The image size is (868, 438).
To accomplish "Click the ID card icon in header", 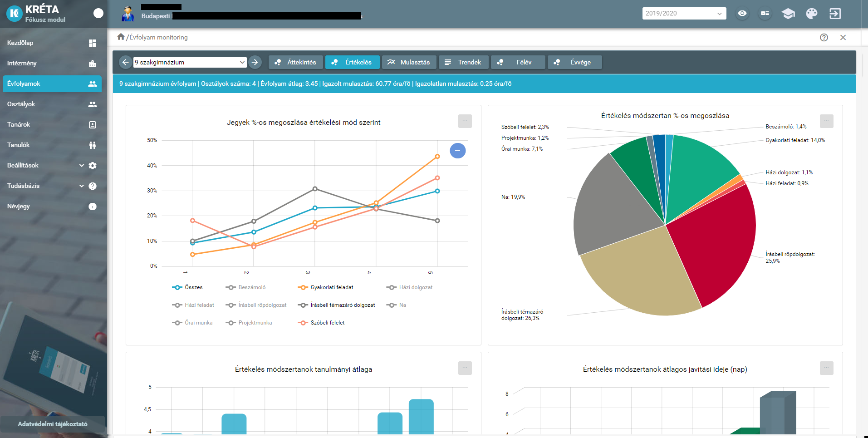I will [x=765, y=14].
